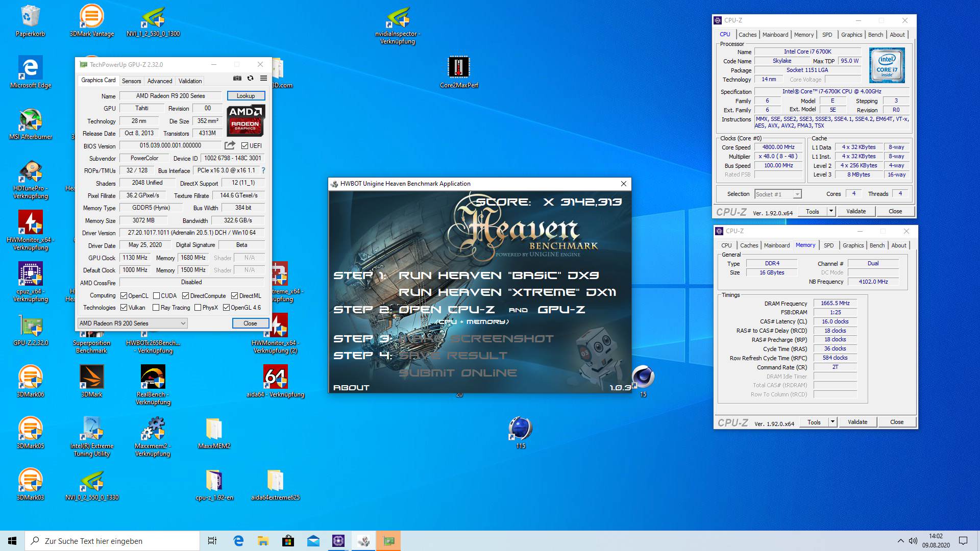Open the GPU-Z.2.32.0 desktop icon
Image resolution: width=980 pixels, height=551 pixels.
[x=31, y=330]
